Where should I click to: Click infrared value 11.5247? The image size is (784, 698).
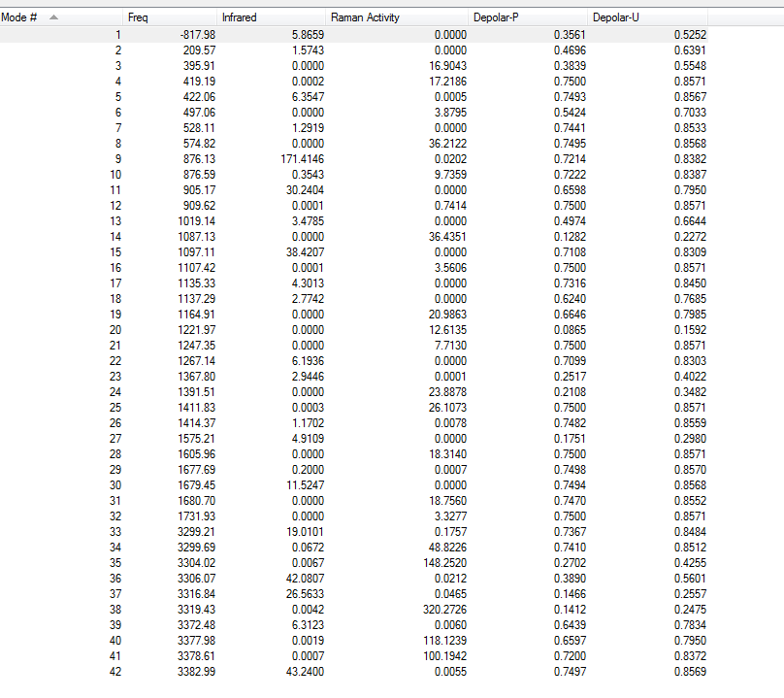305,484
